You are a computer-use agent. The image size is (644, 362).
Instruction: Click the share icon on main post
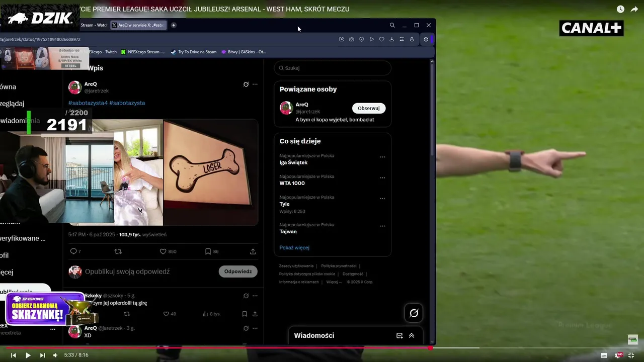click(253, 251)
